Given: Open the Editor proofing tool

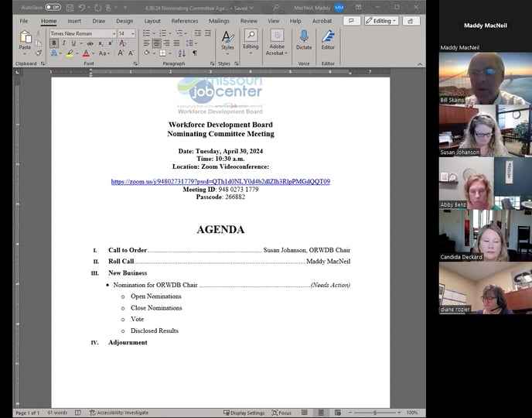Looking at the screenshot, I should pyautogui.click(x=328, y=40).
